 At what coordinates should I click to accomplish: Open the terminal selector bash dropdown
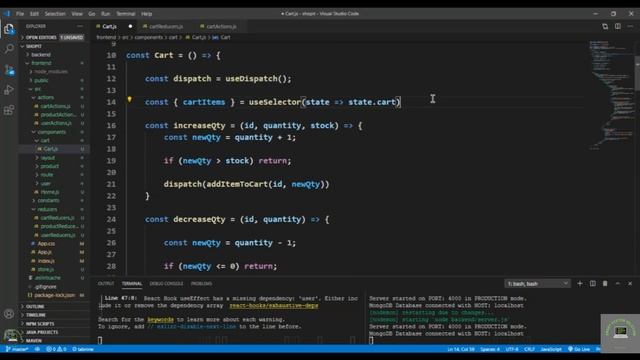tap(537, 283)
